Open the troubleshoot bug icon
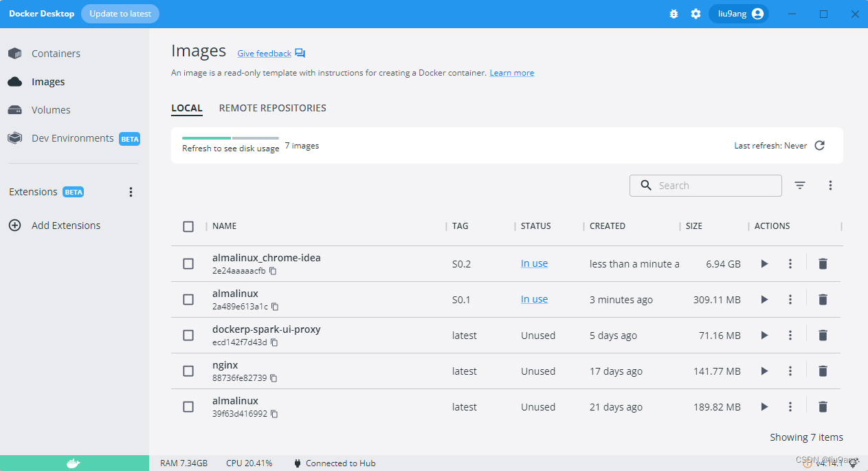 (674, 14)
